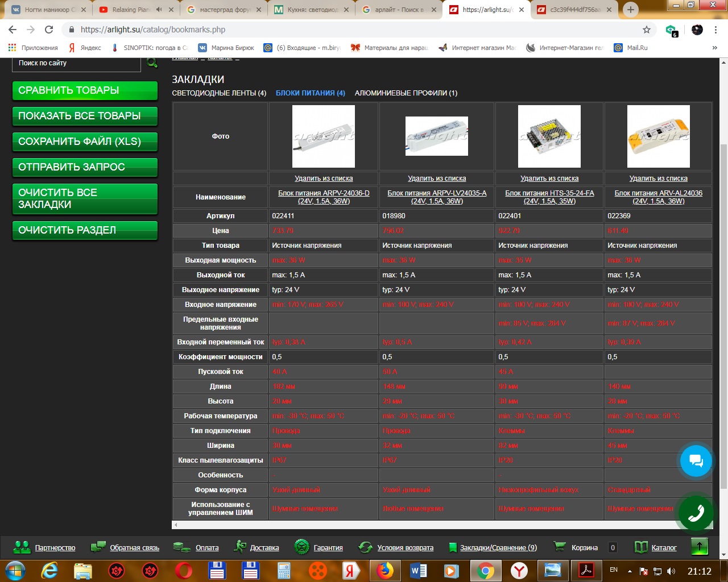Open the Доставка footer link
The image size is (728, 582).
pos(264,548)
